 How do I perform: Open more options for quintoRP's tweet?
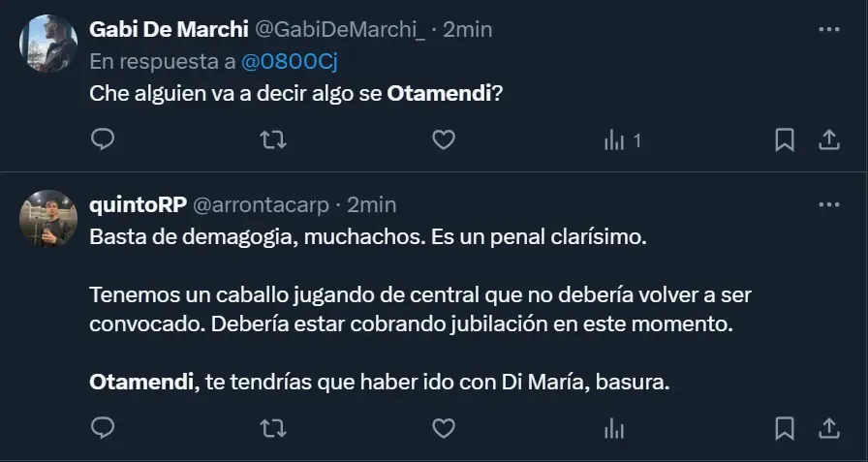tap(828, 204)
